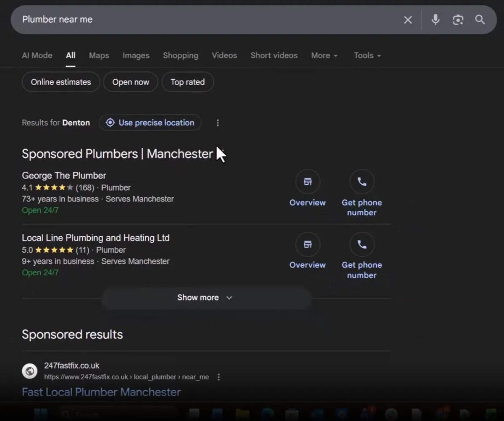Click the 'Results for Denton' text
Image resolution: width=504 pixels, height=421 pixels.
(56, 123)
